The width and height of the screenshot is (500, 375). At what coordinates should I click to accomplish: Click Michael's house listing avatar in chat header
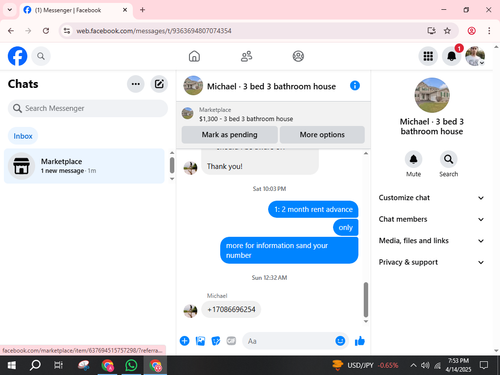193,86
